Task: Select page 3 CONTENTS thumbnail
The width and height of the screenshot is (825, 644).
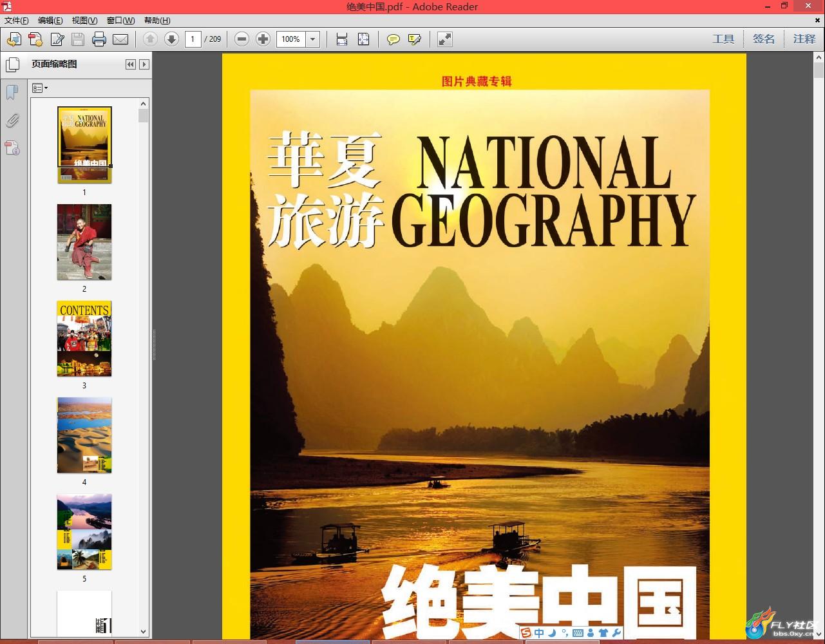Action: (x=84, y=339)
